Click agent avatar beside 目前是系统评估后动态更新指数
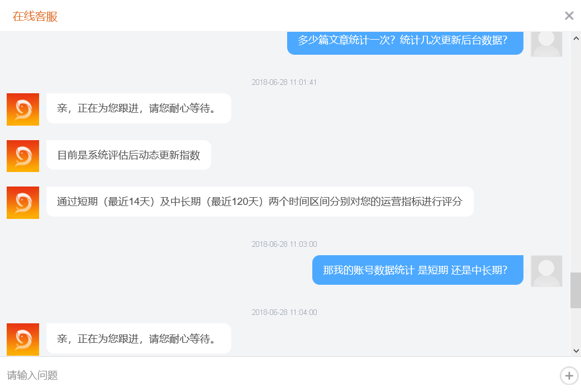Image resolution: width=581 pixels, height=392 pixels. click(x=23, y=156)
